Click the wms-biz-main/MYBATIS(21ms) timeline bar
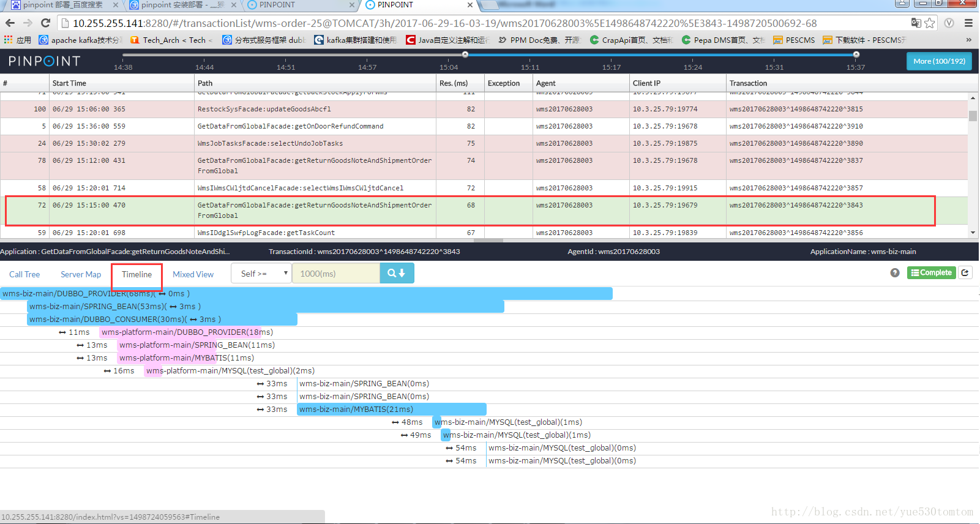This screenshot has height=524, width=980. (392, 410)
